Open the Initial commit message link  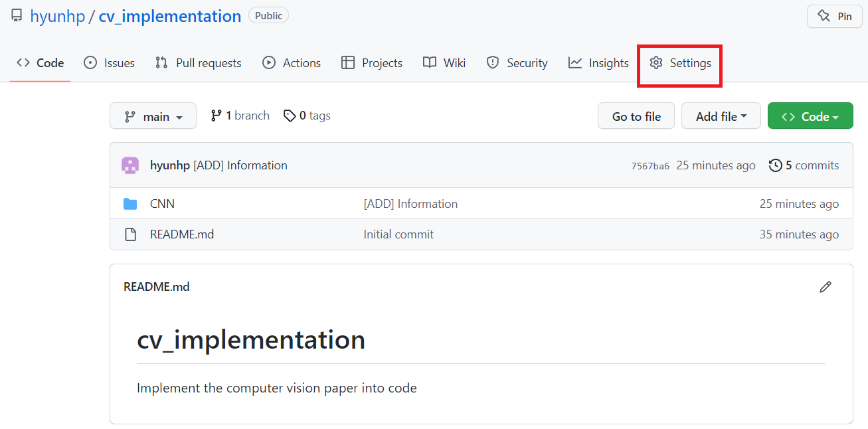(398, 234)
